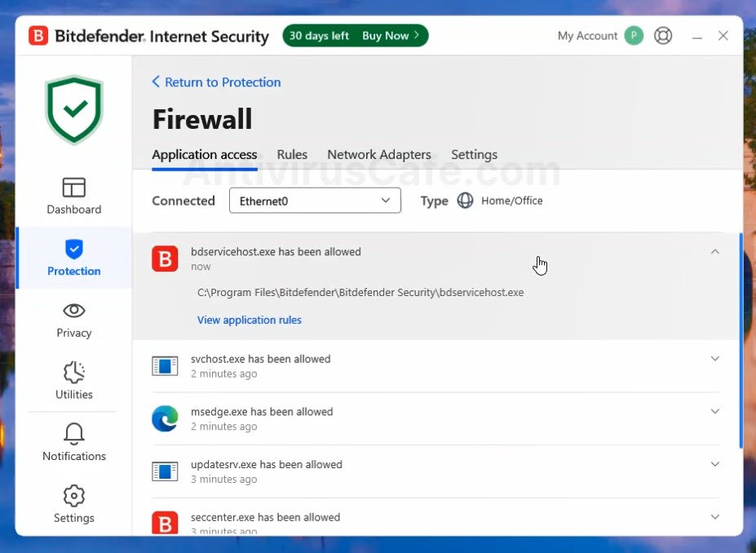Click the svchost.exe application icon

click(x=165, y=366)
